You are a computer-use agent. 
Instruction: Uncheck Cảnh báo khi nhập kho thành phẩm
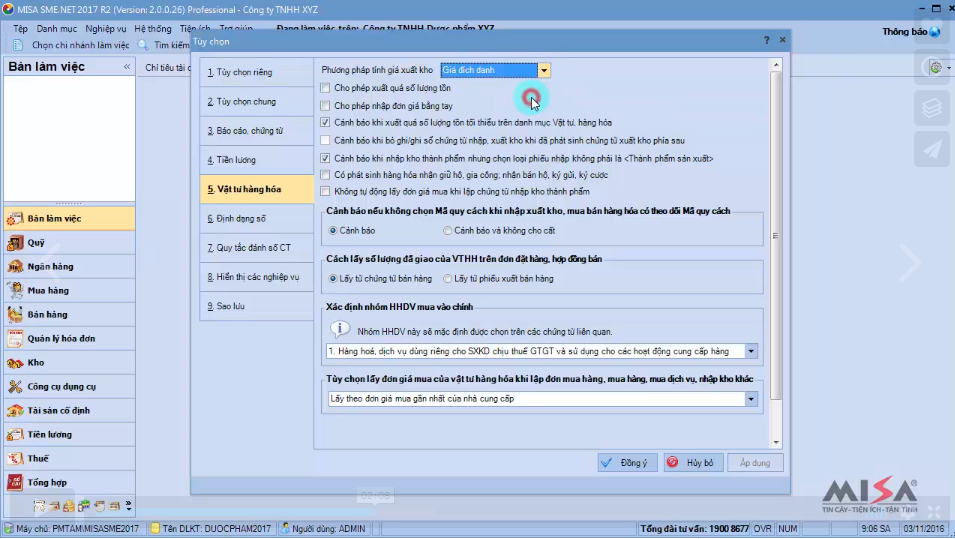coord(325,158)
